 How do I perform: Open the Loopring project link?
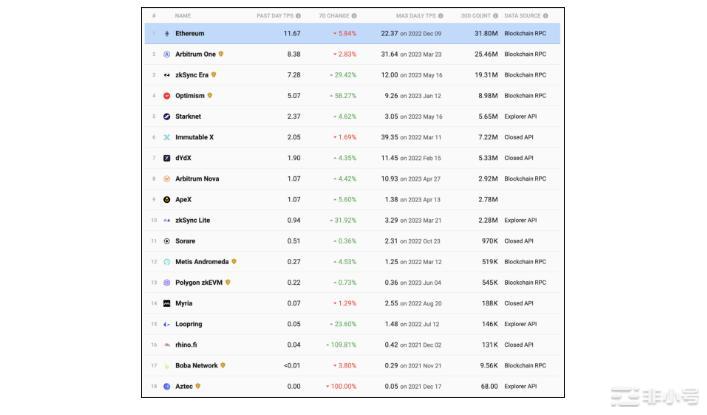188,324
